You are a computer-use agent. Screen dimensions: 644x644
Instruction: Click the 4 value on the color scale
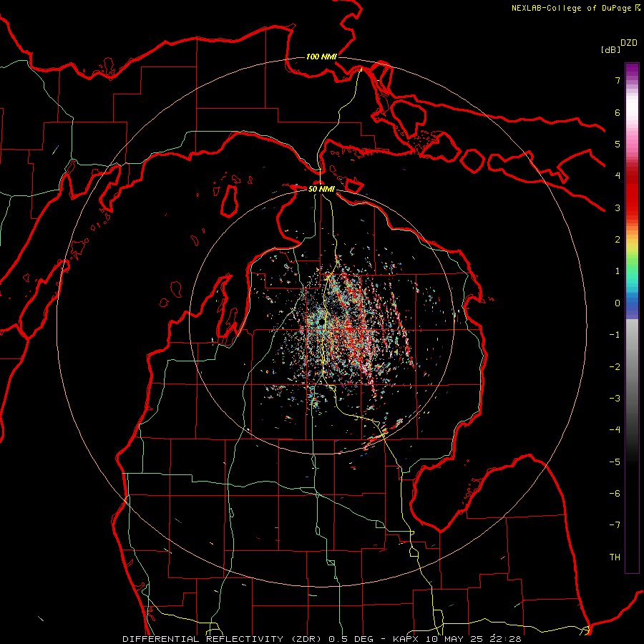(x=618, y=176)
